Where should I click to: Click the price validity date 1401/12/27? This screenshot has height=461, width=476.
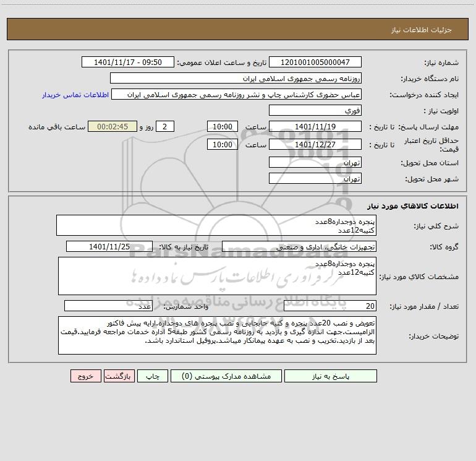[x=315, y=144]
